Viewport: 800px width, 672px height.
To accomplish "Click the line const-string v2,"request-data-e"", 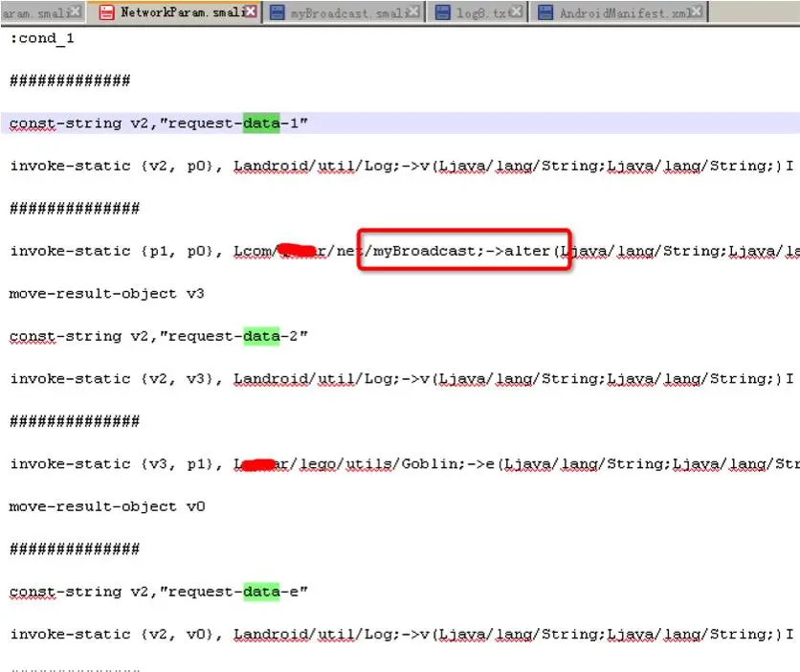I will (x=158, y=592).
